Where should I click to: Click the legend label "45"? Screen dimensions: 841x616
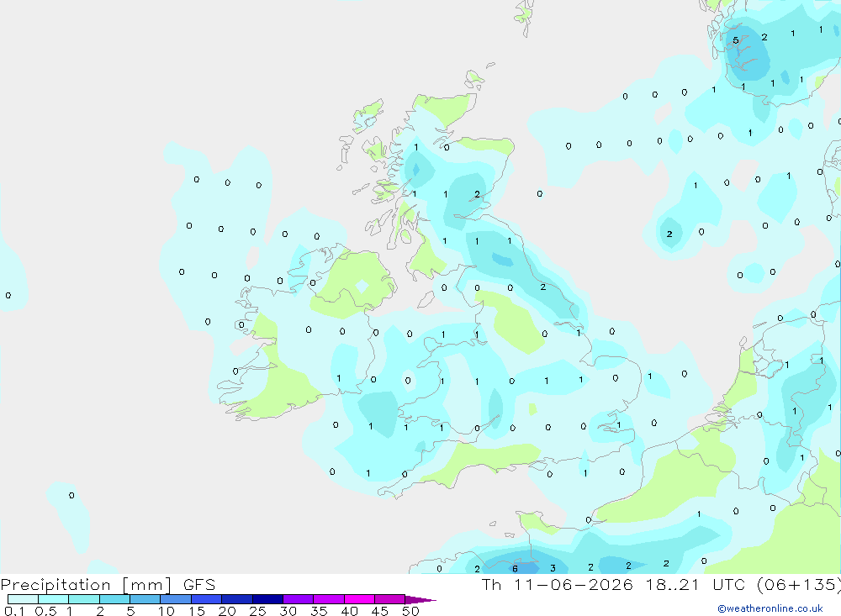pos(380,611)
